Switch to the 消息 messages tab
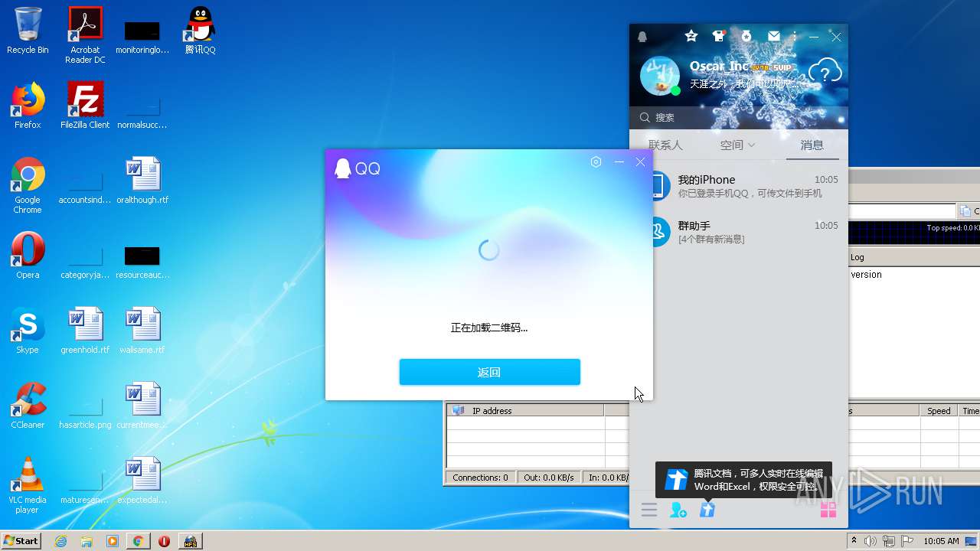The width and height of the screenshot is (980, 551). pos(812,145)
